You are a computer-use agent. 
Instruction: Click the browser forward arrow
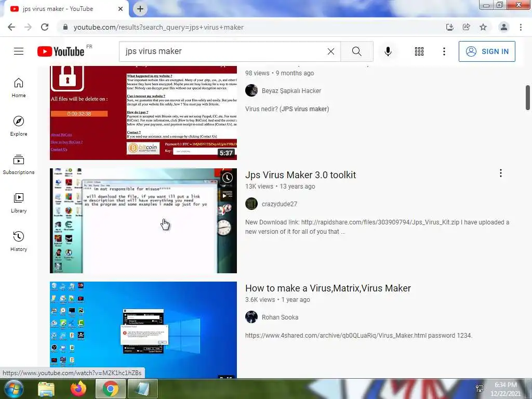click(28, 27)
